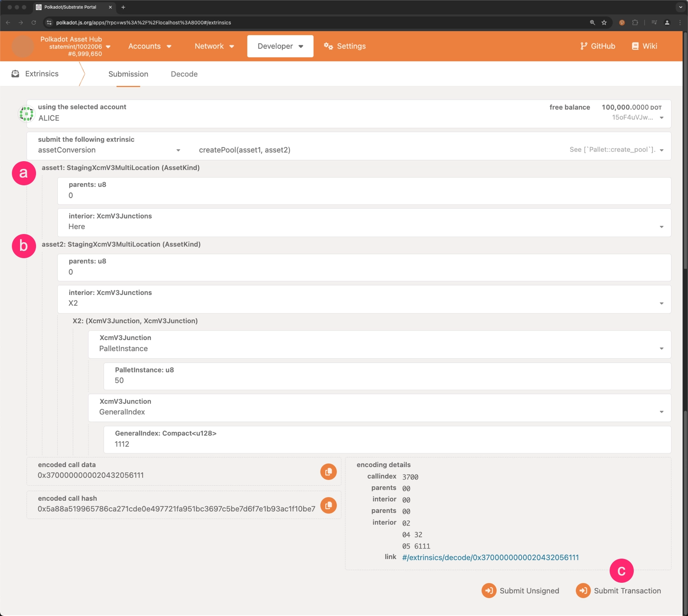This screenshot has height=616, width=688.
Task: Switch to the Decode tab
Action: tap(184, 74)
